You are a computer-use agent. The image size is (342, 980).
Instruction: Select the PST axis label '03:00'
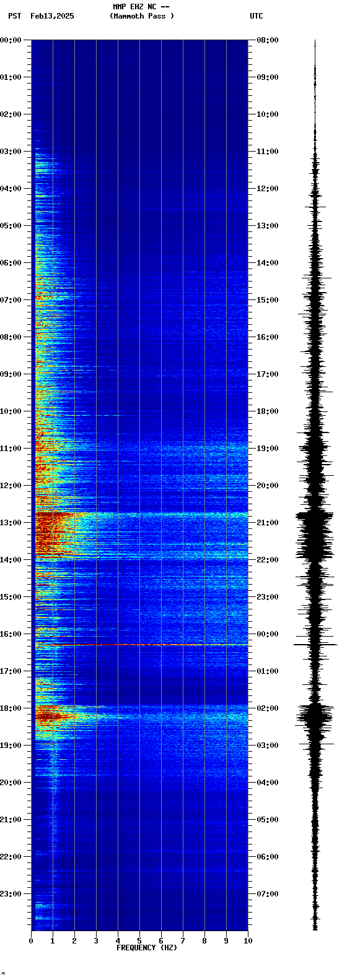[11, 152]
